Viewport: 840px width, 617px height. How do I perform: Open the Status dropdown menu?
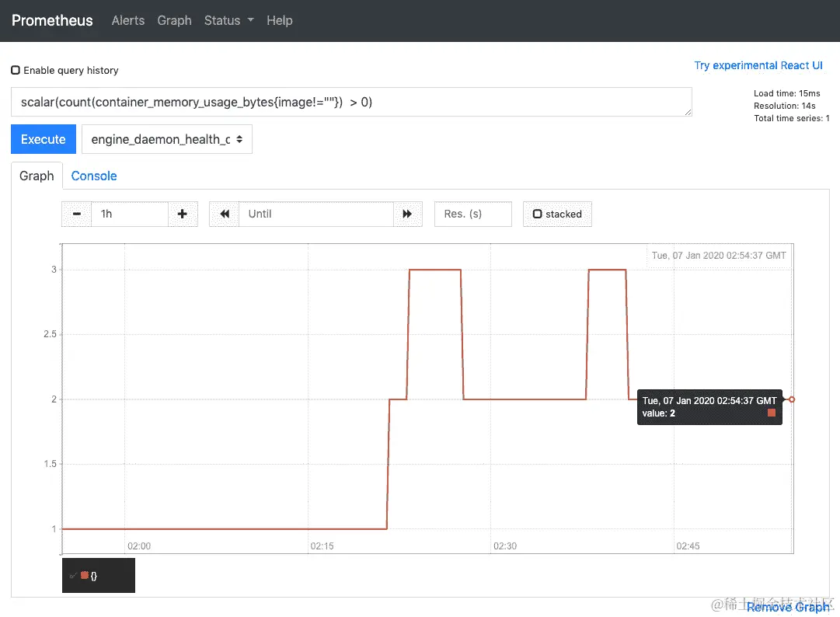(228, 20)
